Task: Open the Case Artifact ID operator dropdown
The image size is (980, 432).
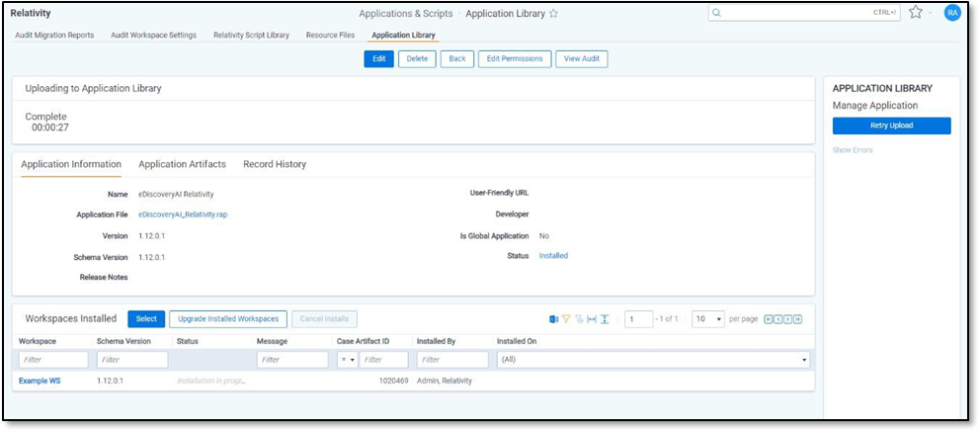Action: (347, 360)
